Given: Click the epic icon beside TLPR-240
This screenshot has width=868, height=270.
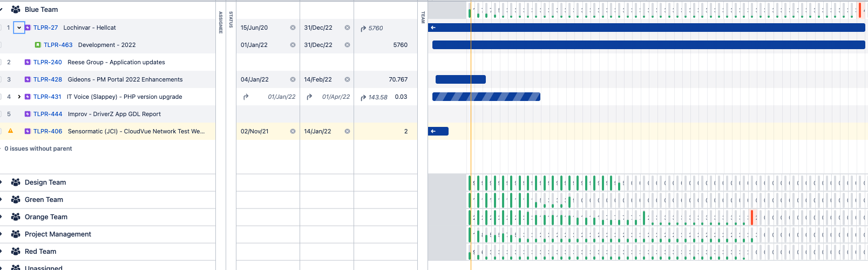Looking at the screenshot, I should [28, 62].
